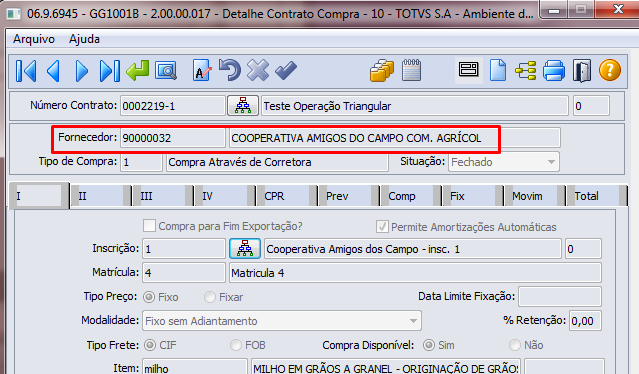Select FOB freight radio

pyautogui.click(x=236, y=345)
